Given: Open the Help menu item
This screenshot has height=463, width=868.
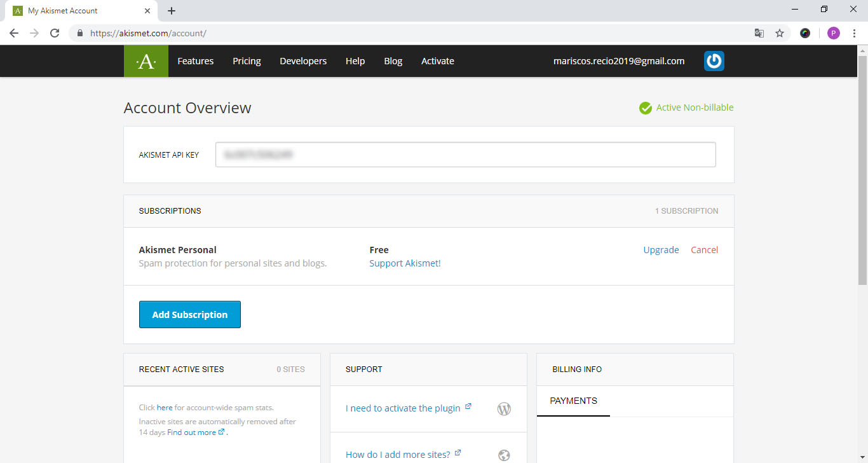Looking at the screenshot, I should pos(355,61).
